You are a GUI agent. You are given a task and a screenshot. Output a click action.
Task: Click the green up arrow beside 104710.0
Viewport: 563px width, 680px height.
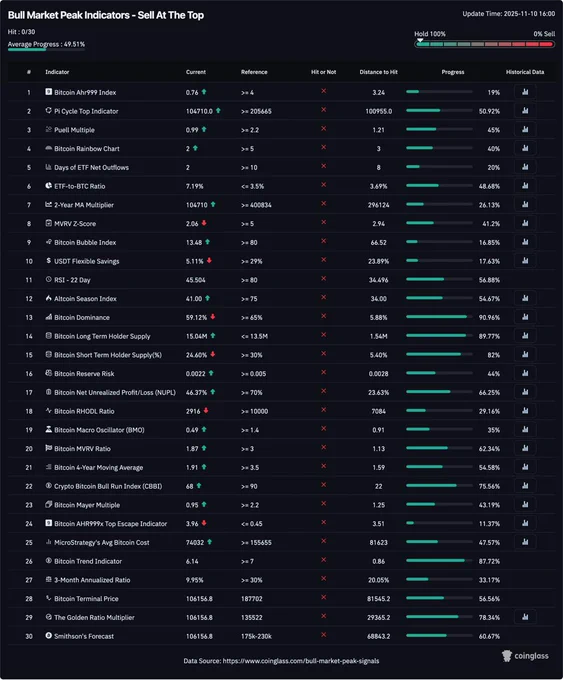click(x=218, y=111)
